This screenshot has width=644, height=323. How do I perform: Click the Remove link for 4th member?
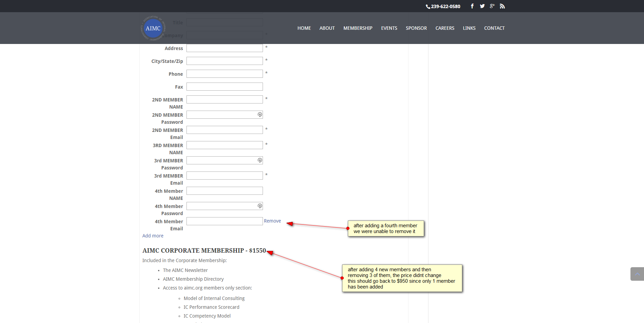272,221
